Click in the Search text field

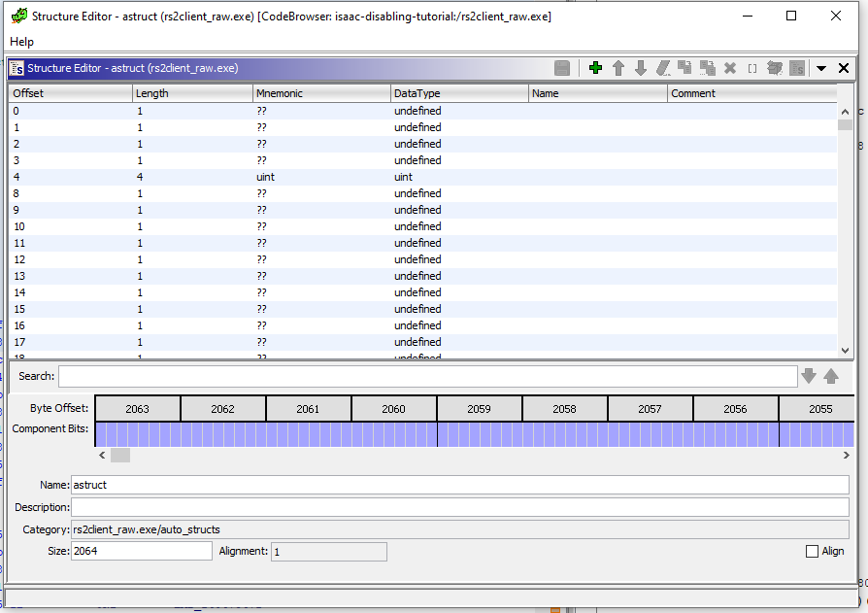pyautogui.click(x=428, y=377)
